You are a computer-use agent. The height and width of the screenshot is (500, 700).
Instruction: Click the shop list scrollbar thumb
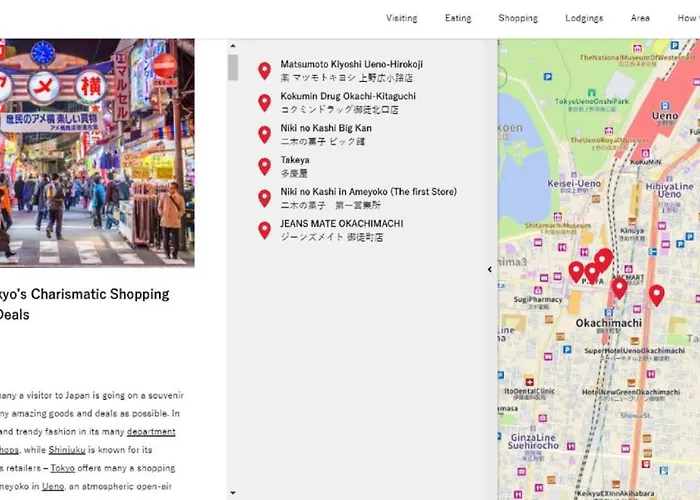click(233, 67)
